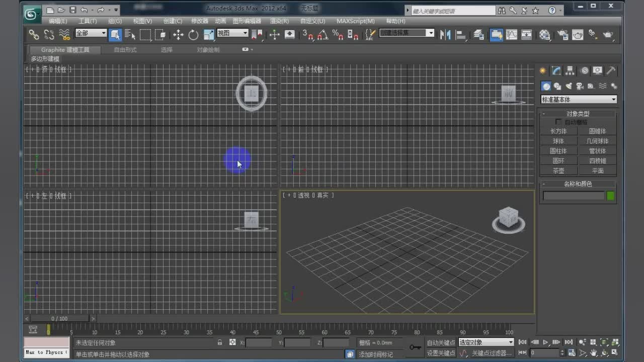Viewport: 644px width, 362px height.
Task: Toggle the Graphite Modeling Tools ribbon icon
Action: point(496,34)
